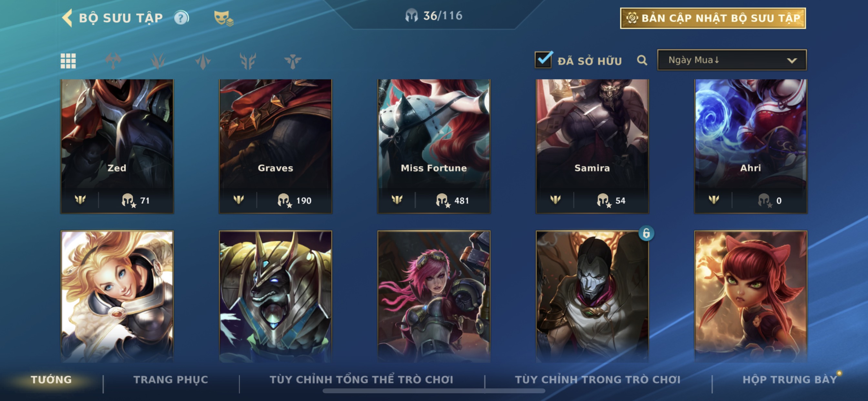Expand the Ngày Mua sort dropdown
The image size is (868, 401).
tap(732, 60)
